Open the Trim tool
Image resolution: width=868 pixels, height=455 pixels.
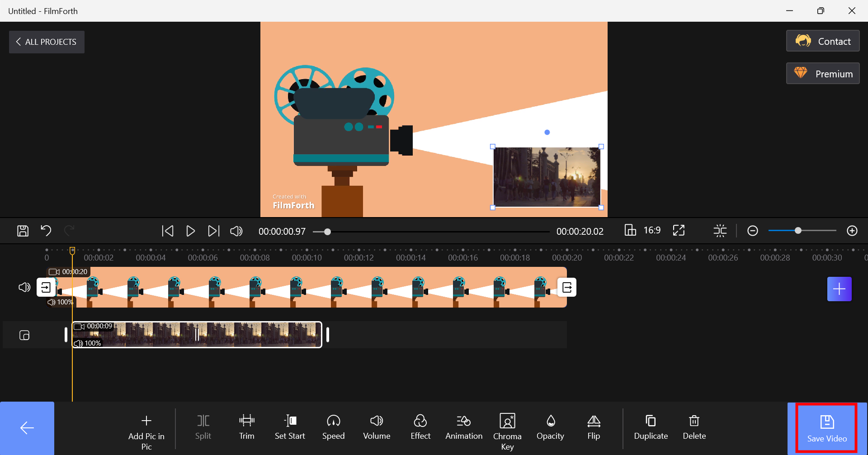click(247, 428)
